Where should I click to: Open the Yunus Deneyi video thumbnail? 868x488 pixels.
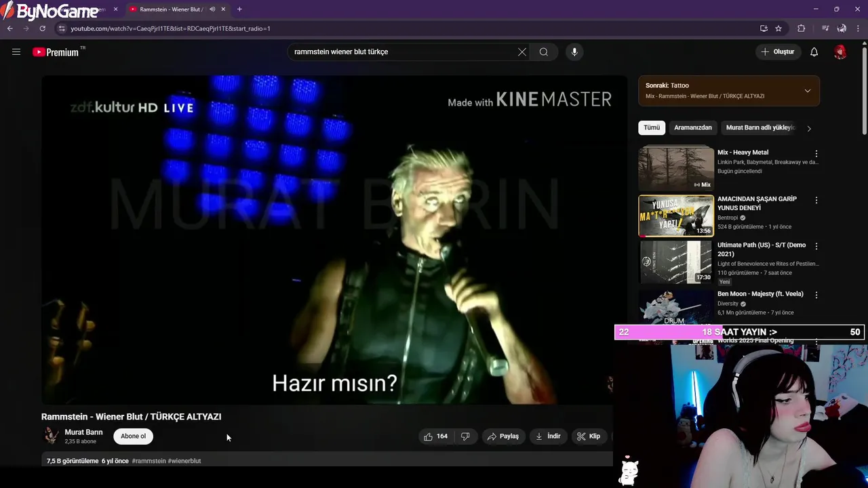click(x=676, y=216)
